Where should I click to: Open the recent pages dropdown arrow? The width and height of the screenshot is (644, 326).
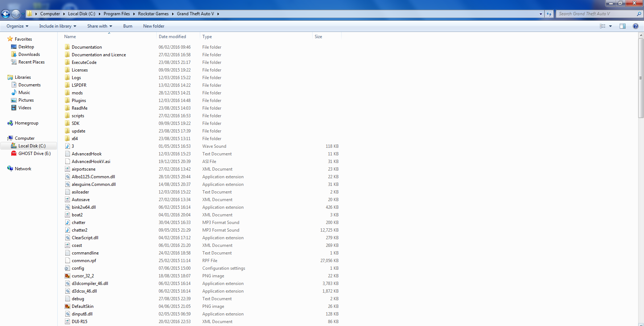click(23, 14)
